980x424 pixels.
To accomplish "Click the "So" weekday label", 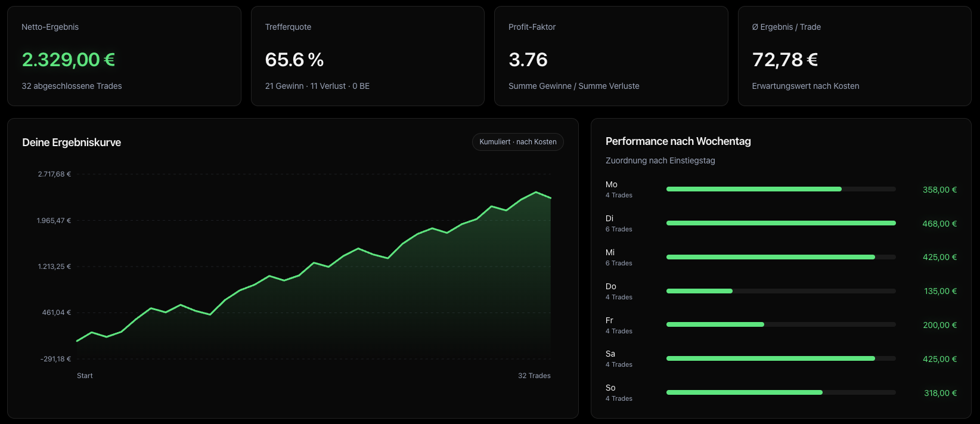I will click(x=610, y=388).
